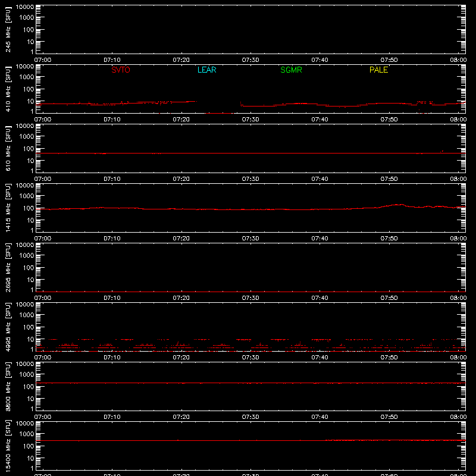Select the 410 MHz [SFU] axis title
Viewport: 476px width, 476px height.
click(x=8, y=89)
